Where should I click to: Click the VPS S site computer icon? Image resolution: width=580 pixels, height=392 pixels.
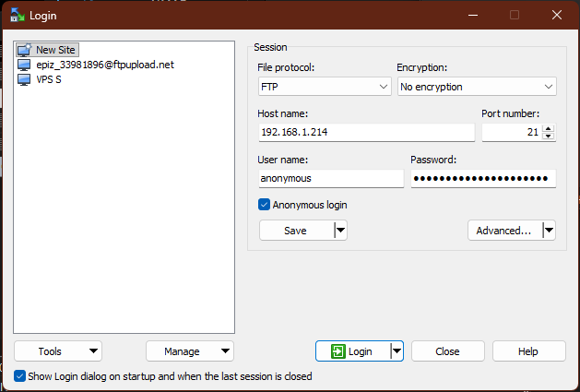[24, 79]
